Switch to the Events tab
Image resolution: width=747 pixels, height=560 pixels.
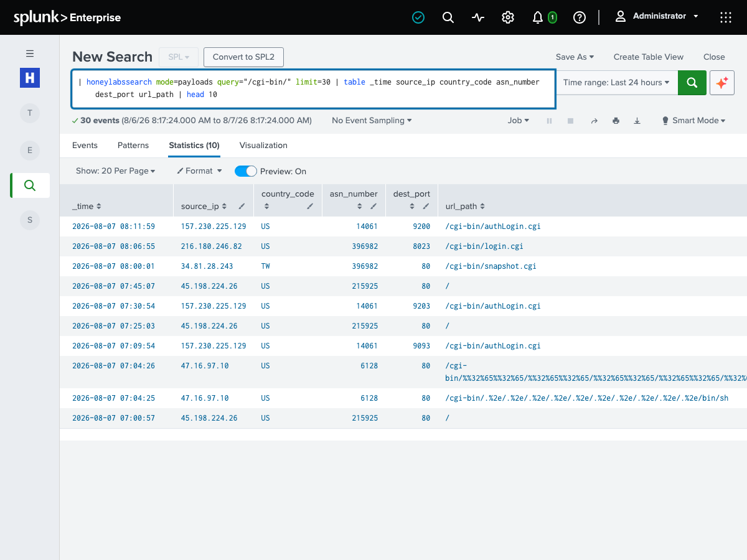[85, 145]
